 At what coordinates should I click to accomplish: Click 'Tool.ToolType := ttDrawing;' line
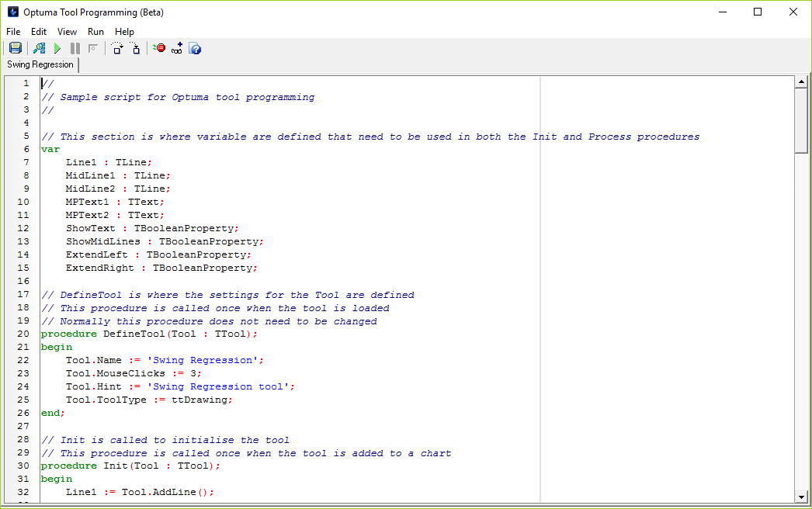click(x=149, y=400)
